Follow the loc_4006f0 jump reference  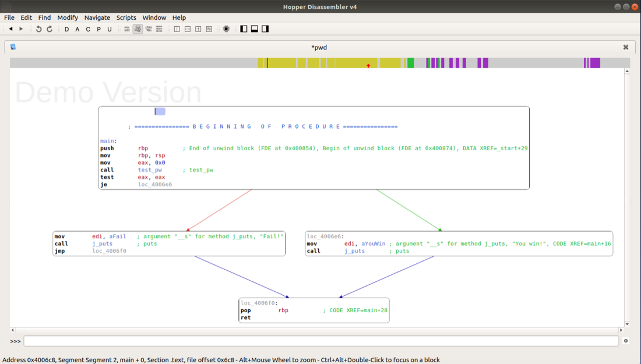click(x=109, y=251)
